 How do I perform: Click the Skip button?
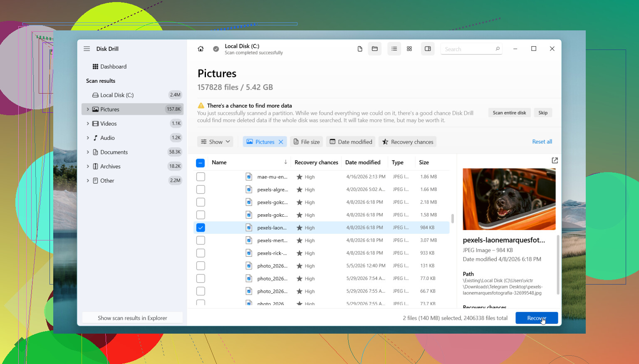pyautogui.click(x=543, y=113)
